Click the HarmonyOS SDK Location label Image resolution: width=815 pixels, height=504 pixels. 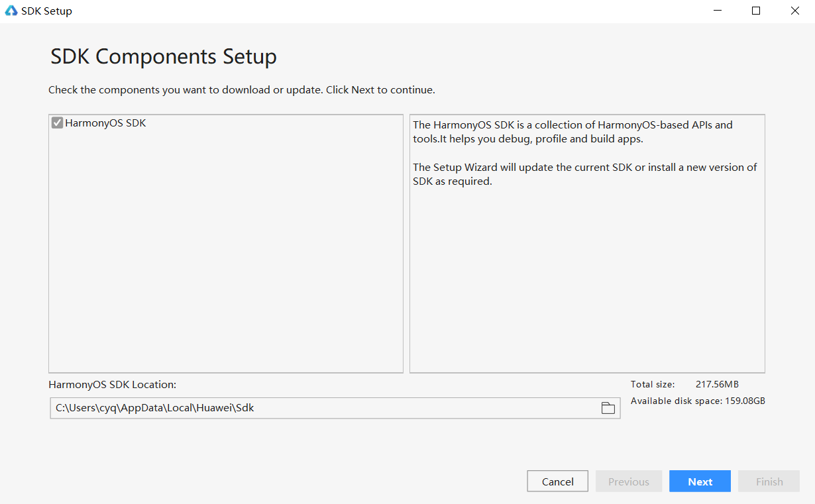113,384
